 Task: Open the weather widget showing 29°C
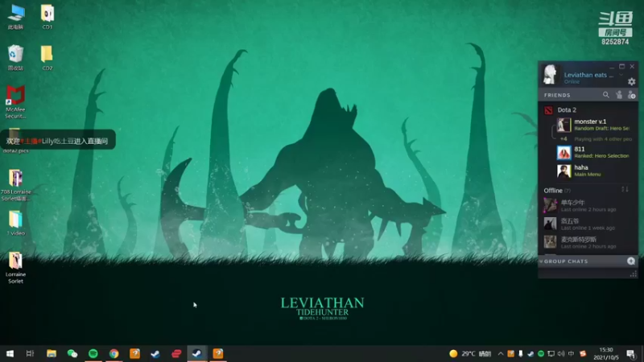click(x=470, y=353)
